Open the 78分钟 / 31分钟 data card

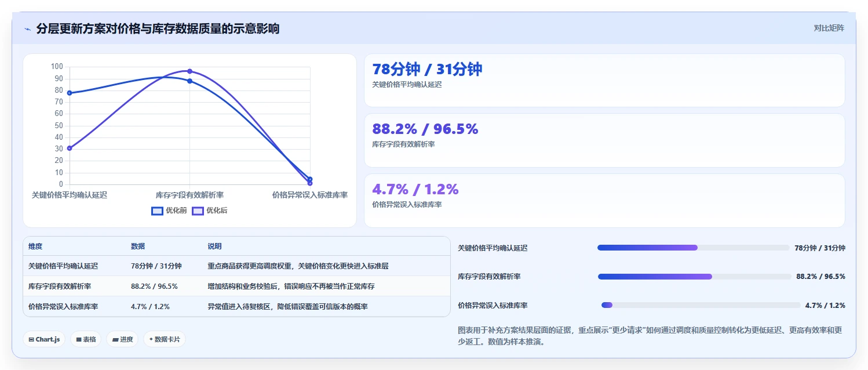coord(604,81)
